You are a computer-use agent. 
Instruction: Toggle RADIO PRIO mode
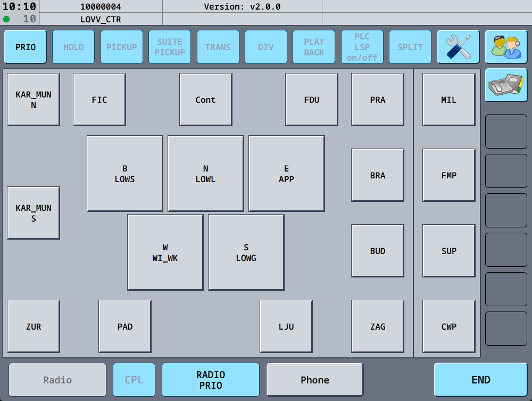coord(210,380)
